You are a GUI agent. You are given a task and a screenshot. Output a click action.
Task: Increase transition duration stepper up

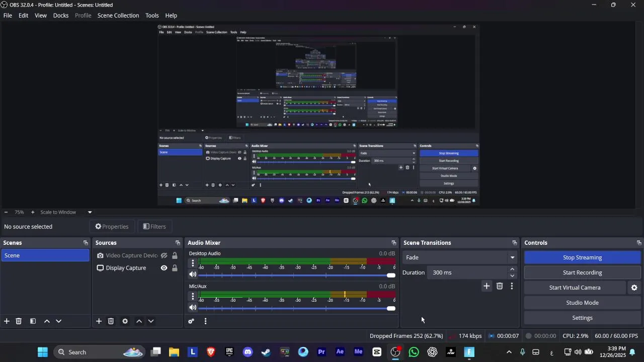click(x=512, y=269)
